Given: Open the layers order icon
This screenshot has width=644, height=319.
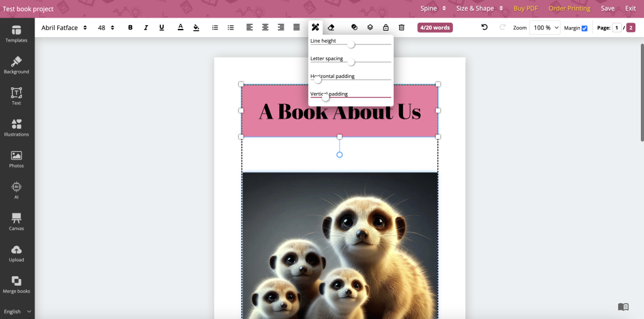Looking at the screenshot, I should 370,28.
